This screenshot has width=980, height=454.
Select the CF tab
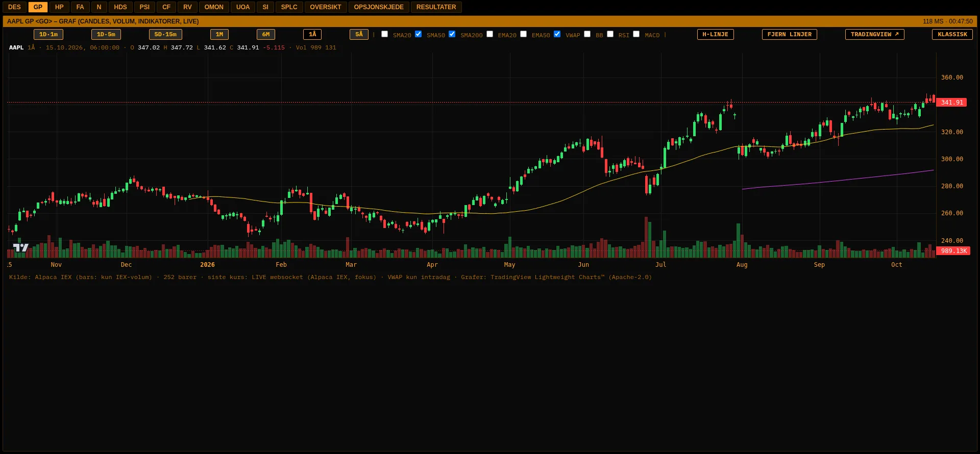(166, 7)
